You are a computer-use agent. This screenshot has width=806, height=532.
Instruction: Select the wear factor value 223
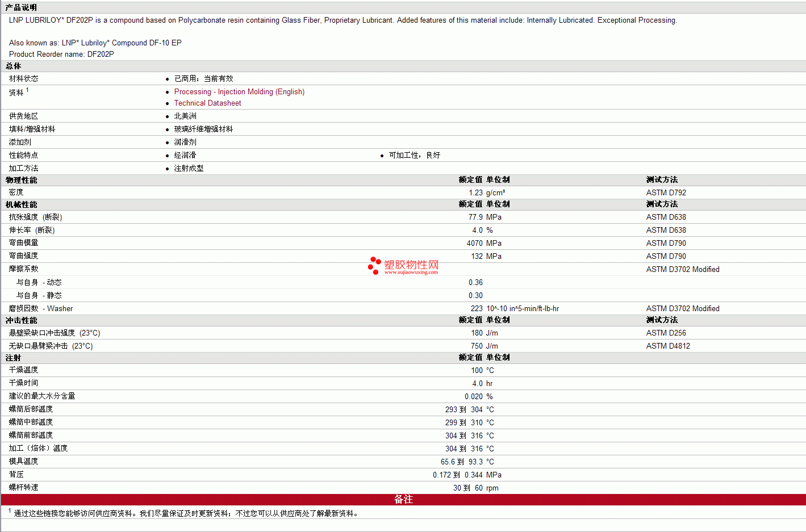point(477,309)
